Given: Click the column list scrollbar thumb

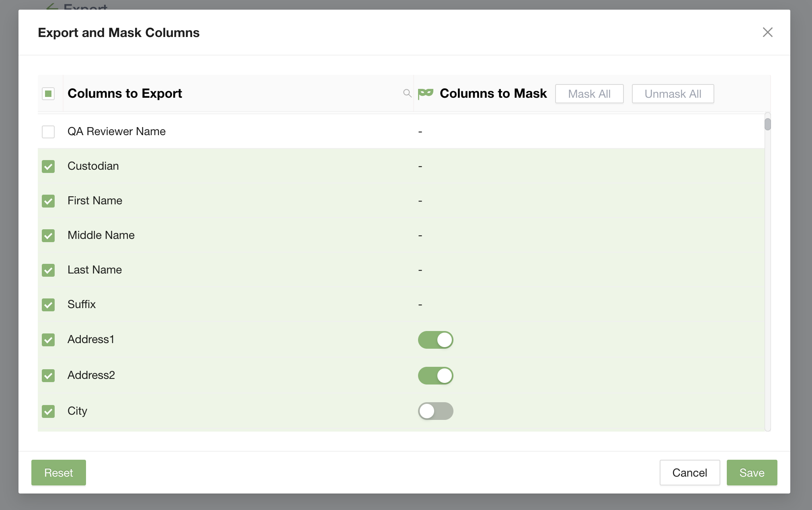Looking at the screenshot, I should [x=767, y=124].
